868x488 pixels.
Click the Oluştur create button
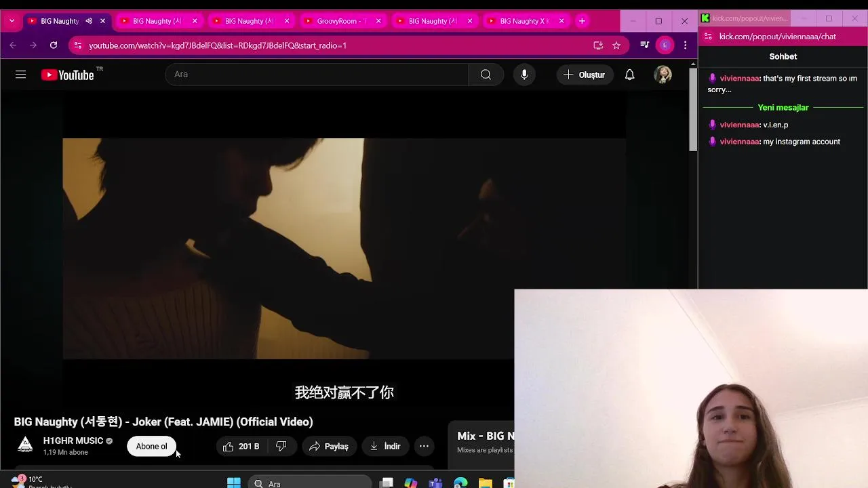click(x=585, y=75)
